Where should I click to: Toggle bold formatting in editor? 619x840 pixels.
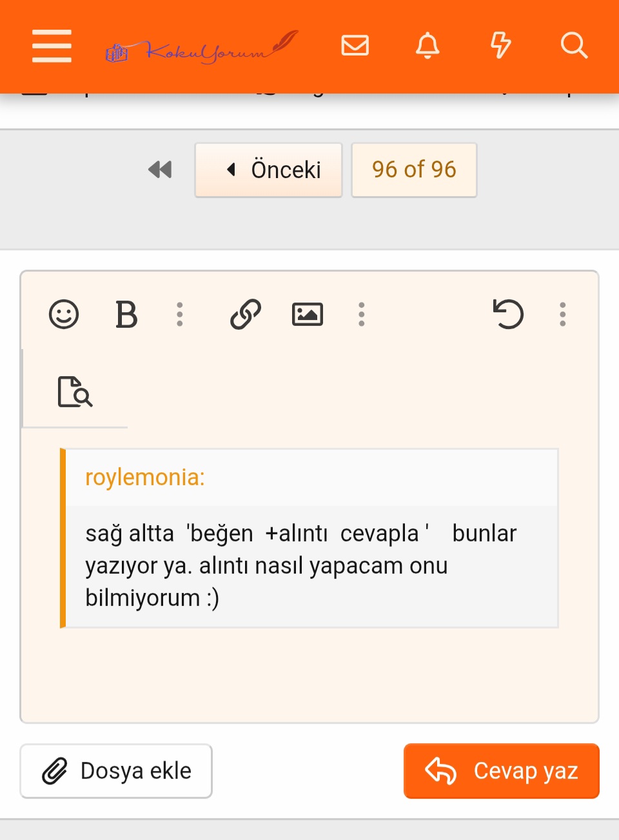point(126,315)
